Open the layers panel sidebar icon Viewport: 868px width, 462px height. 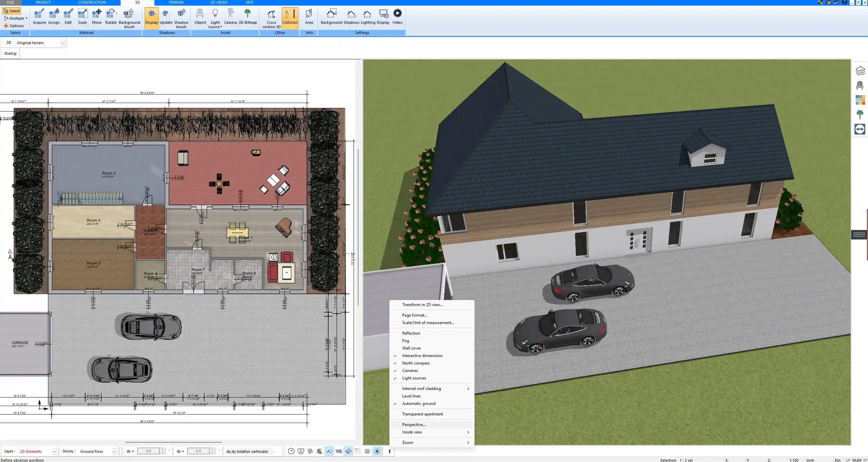click(860, 71)
